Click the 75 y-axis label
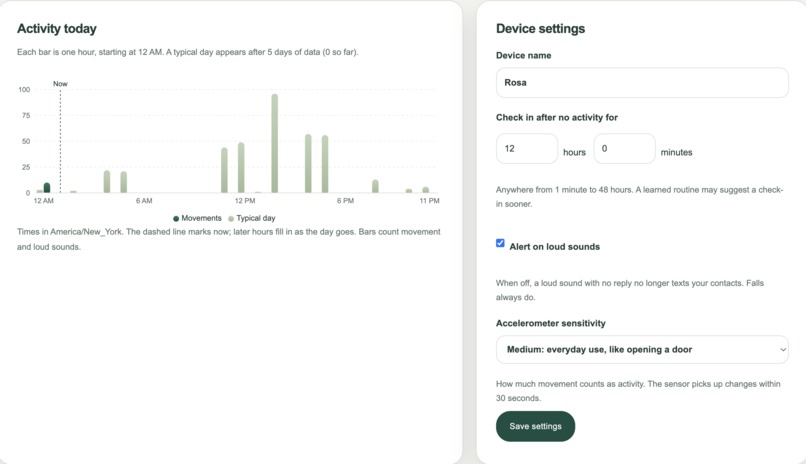 26,116
